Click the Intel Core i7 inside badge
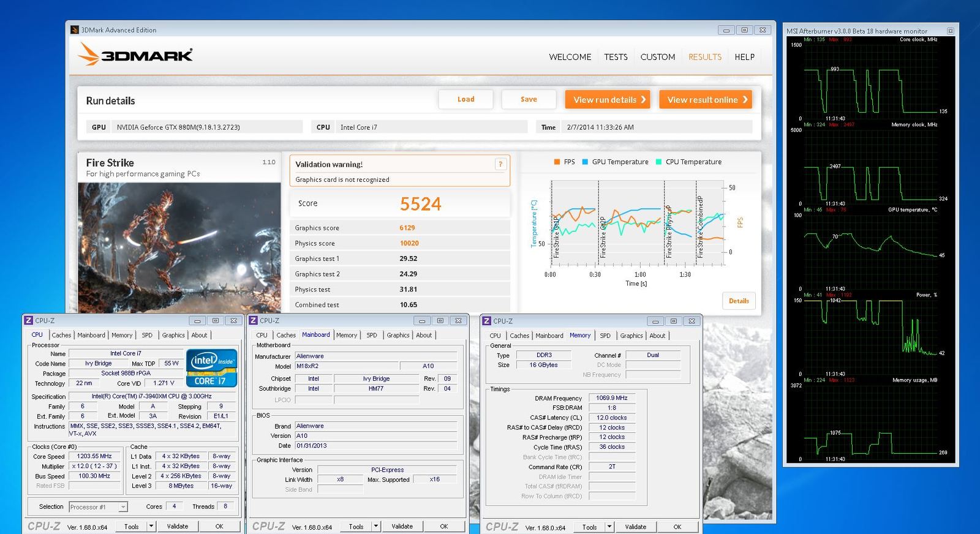The height and width of the screenshot is (534, 980). coord(211,367)
